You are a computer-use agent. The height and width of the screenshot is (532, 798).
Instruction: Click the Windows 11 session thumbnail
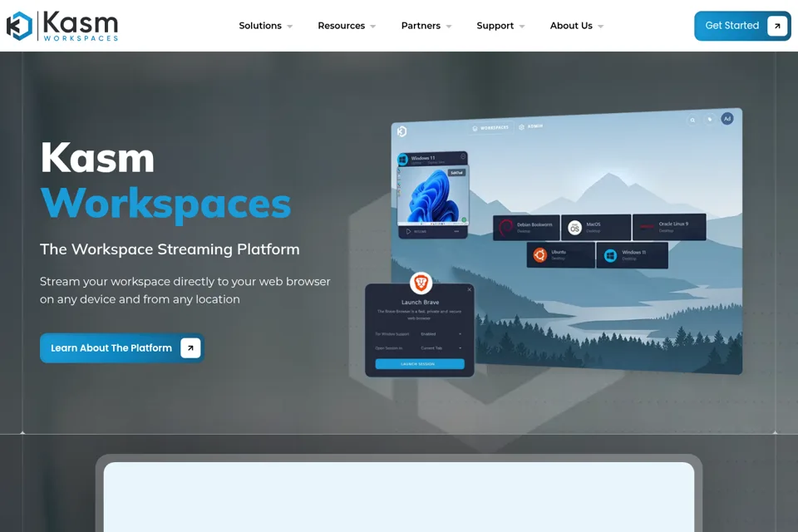[x=433, y=196]
